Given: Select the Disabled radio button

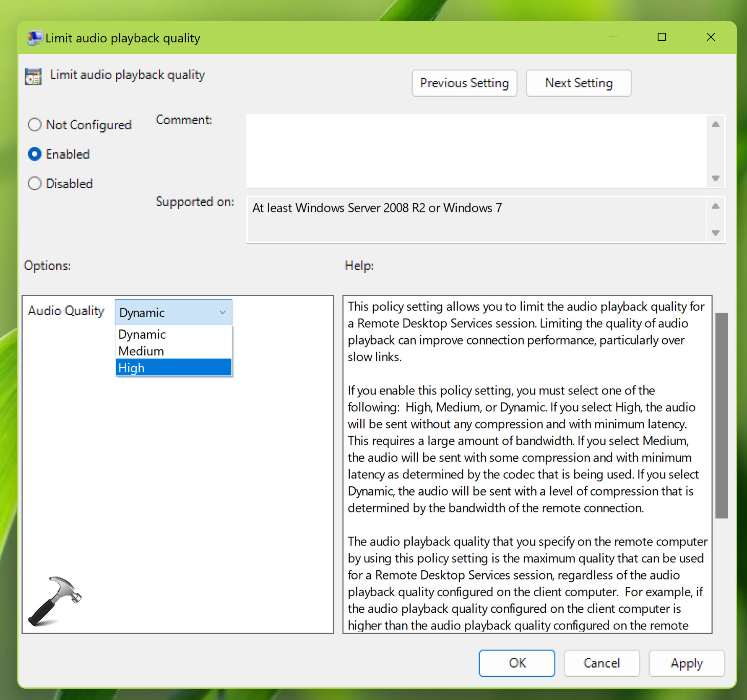Looking at the screenshot, I should click(35, 183).
